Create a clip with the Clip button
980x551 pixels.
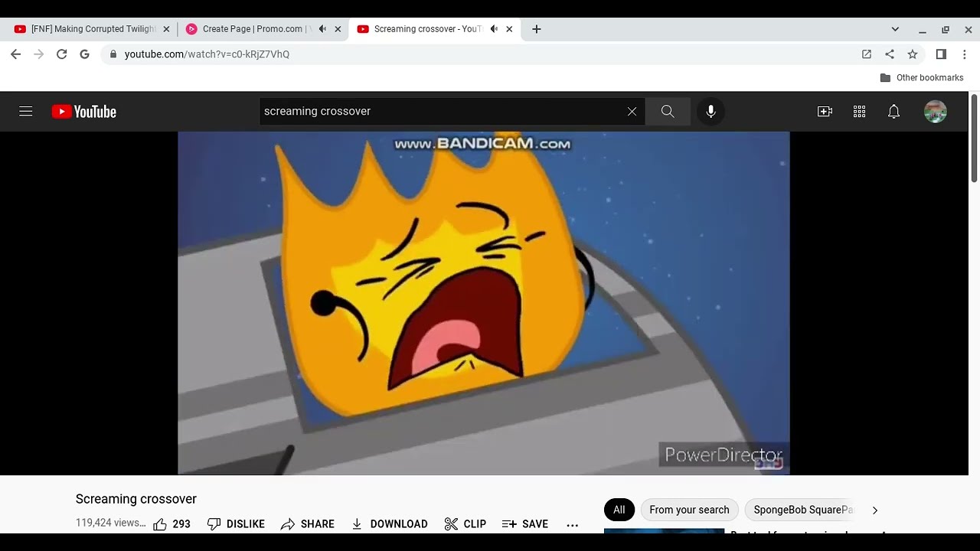[465, 524]
